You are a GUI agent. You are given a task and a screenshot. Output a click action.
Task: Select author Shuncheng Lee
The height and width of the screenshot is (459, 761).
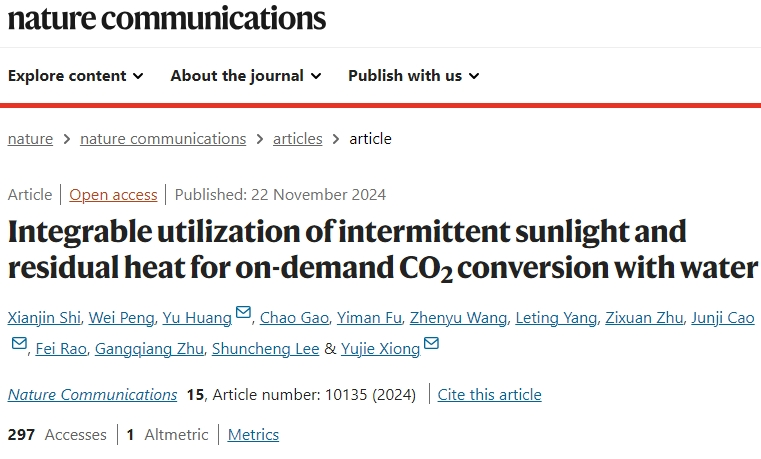(x=265, y=349)
